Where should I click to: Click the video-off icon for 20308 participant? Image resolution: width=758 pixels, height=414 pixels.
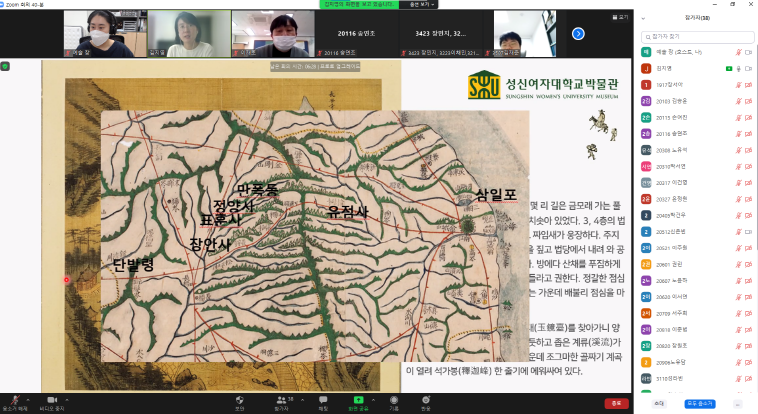coord(749,150)
